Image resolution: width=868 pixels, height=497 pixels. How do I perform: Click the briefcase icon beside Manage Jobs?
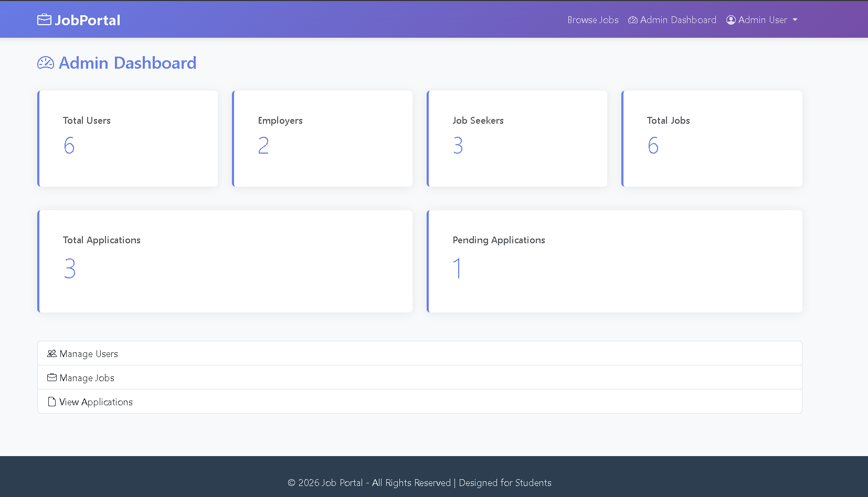pyautogui.click(x=52, y=377)
